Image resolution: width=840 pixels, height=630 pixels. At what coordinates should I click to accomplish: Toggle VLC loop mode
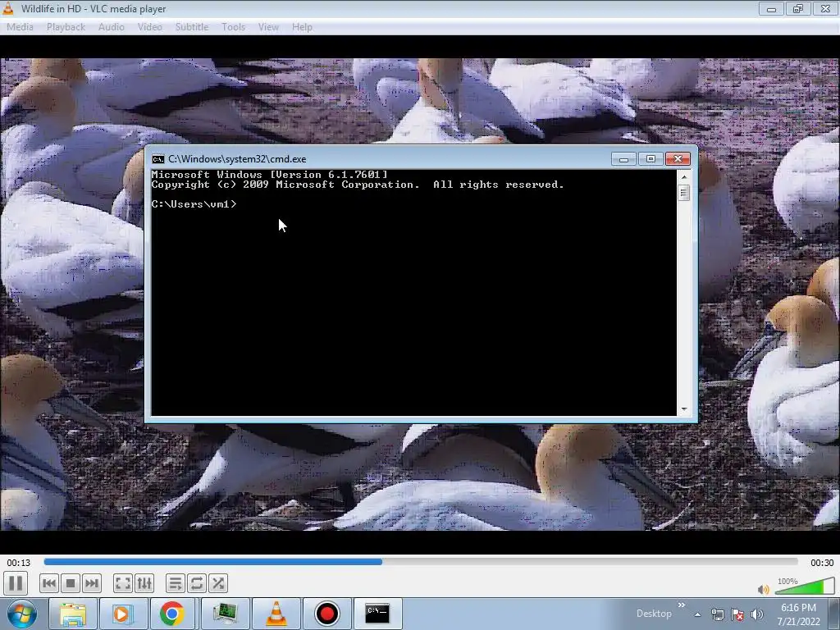[x=197, y=583]
